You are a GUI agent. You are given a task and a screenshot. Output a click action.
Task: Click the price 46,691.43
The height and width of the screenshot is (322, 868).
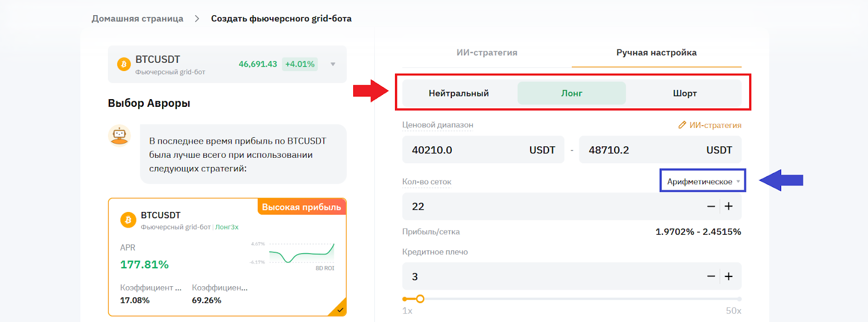(x=258, y=64)
